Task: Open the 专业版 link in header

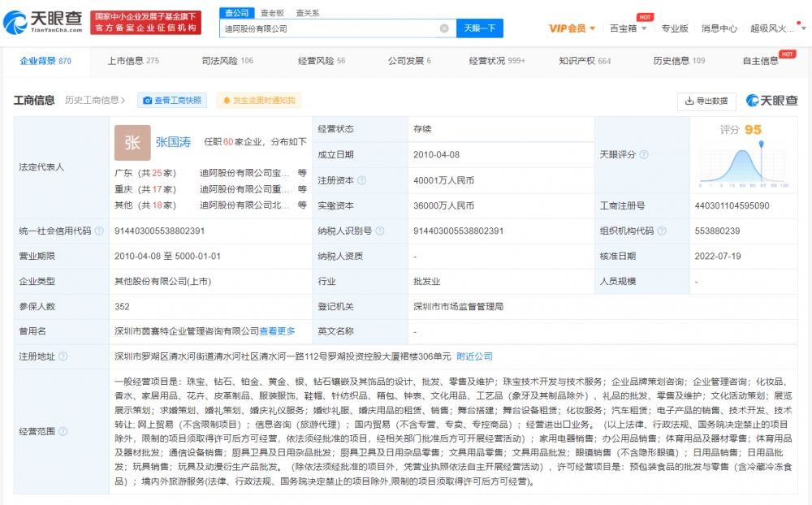Action: pos(675,28)
